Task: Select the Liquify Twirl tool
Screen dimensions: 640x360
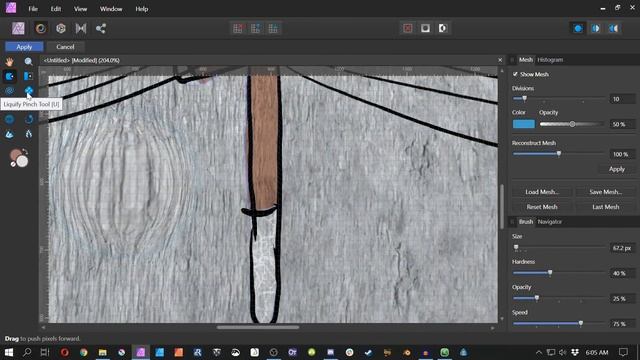Action: [x=9, y=91]
